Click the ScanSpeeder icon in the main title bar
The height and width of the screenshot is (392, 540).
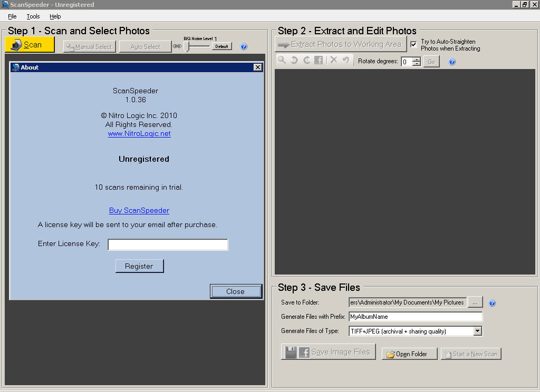tap(5, 4)
